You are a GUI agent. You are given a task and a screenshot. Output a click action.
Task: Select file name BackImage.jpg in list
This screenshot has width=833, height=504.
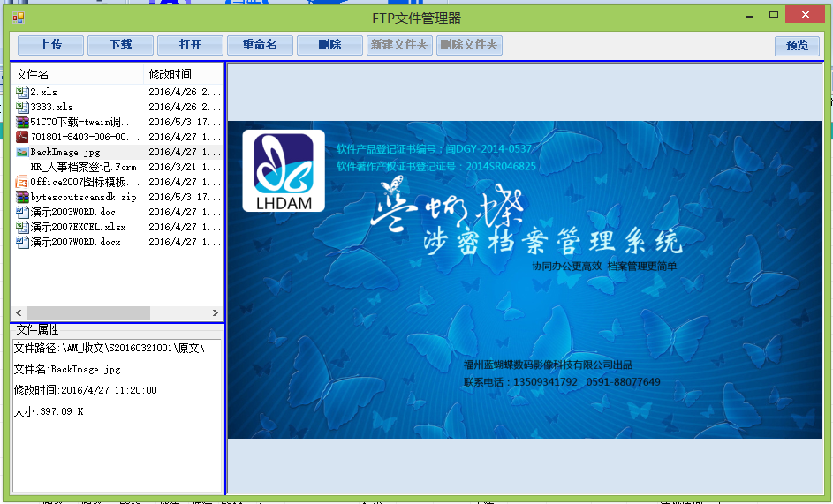(64, 152)
